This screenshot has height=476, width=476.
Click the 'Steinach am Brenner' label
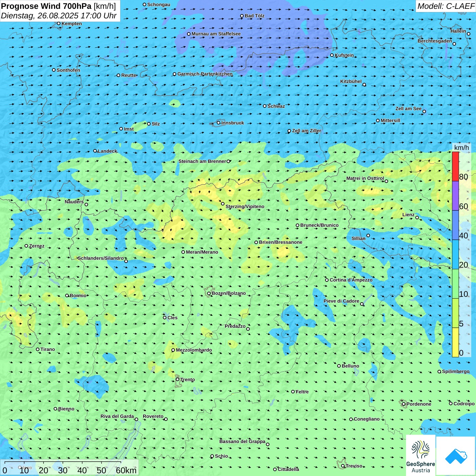coord(202,161)
